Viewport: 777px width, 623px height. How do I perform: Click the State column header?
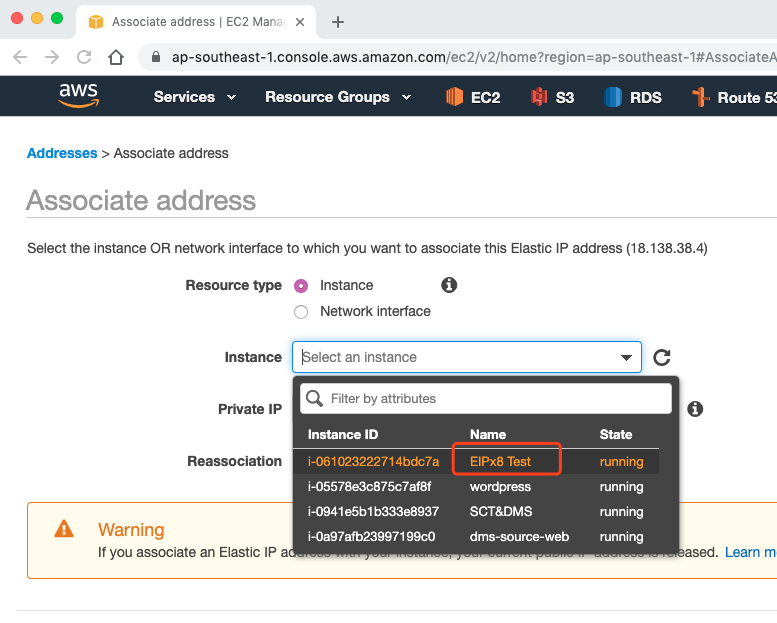pyautogui.click(x=616, y=435)
